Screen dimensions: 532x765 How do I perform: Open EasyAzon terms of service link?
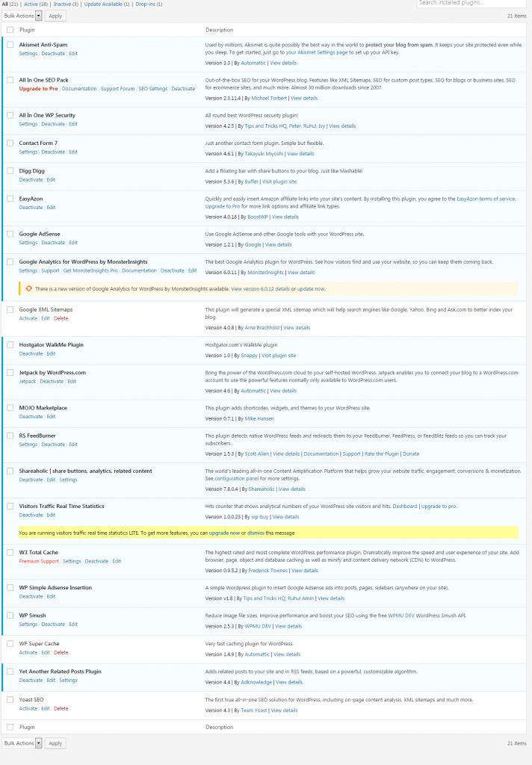click(486, 199)
